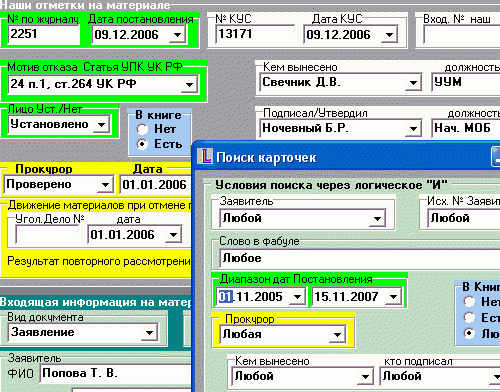The height and width of the screenshot is (392, 500).
Task: Click the prosecutor 'Дата' field 01.01.2006
Action: [x=155, y=185]
